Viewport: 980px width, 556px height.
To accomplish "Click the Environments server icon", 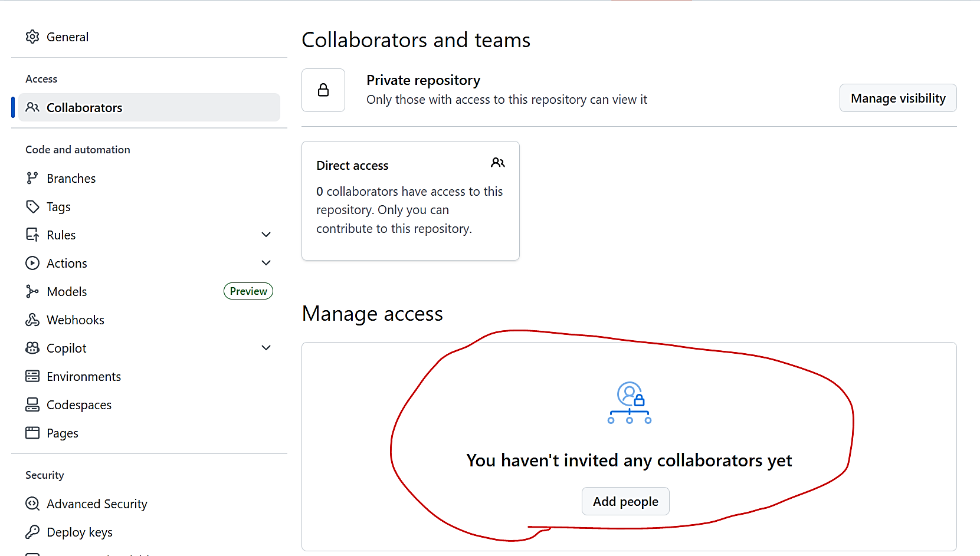I will 32,376.
